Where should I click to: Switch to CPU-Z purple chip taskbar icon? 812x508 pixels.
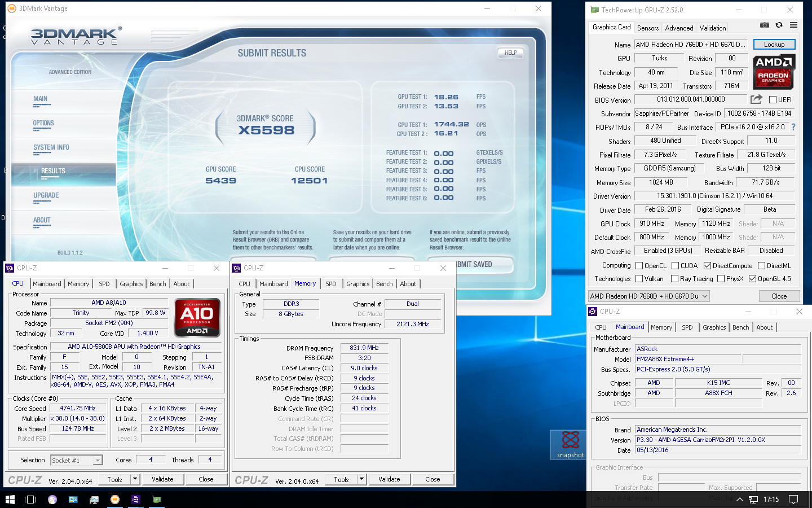coord(135,499)
